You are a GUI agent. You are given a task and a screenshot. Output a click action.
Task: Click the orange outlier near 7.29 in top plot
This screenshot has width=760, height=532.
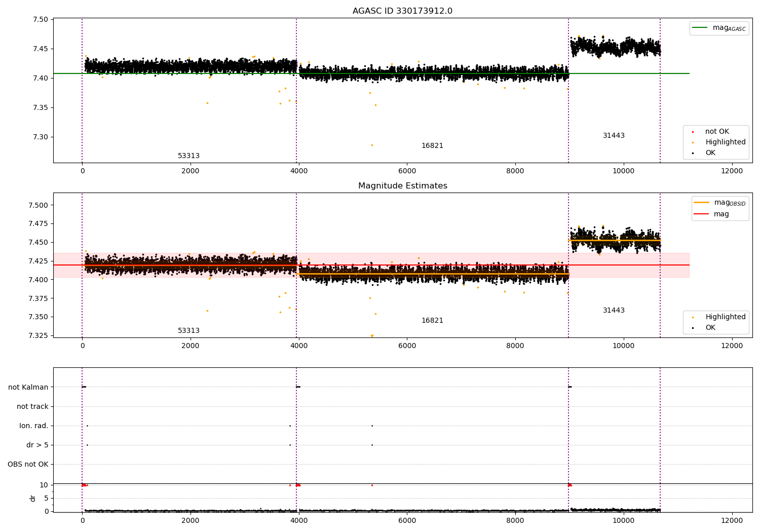372,145
